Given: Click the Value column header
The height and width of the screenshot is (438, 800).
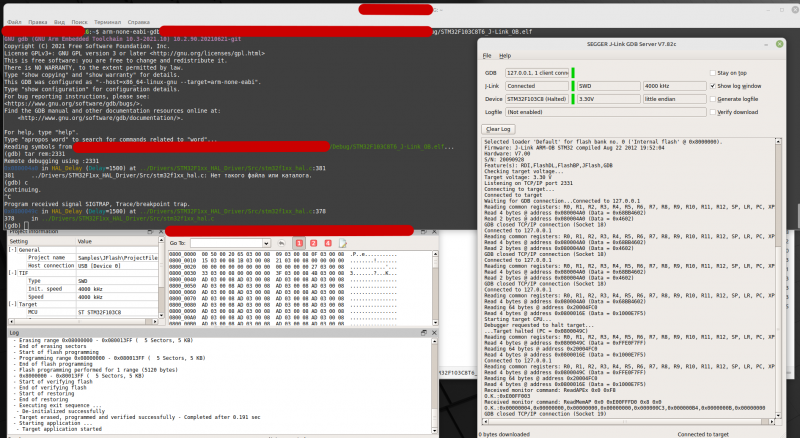Looking at the screenshot, I should pyautogui.click(x=117, y=241).
